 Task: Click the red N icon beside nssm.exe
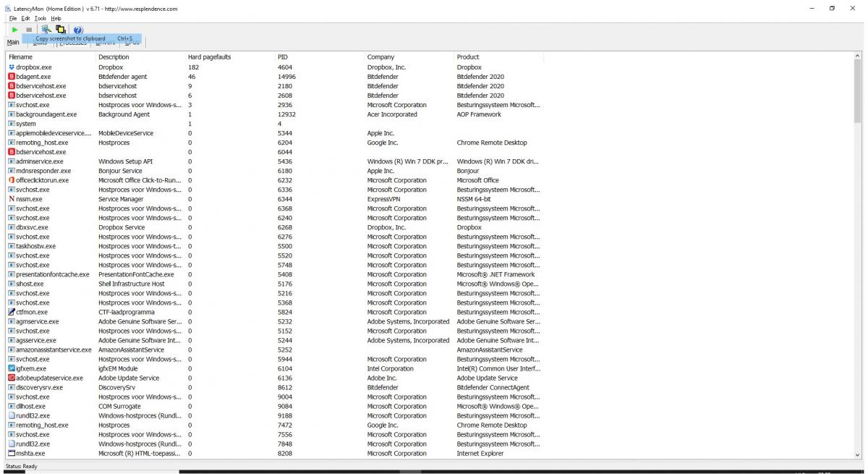click(12, 199)
